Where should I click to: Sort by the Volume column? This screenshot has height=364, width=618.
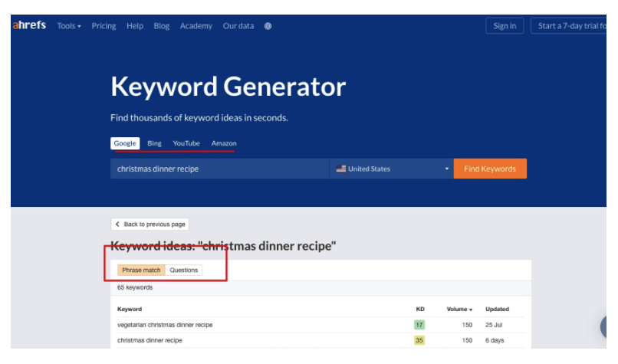(459, 310)
